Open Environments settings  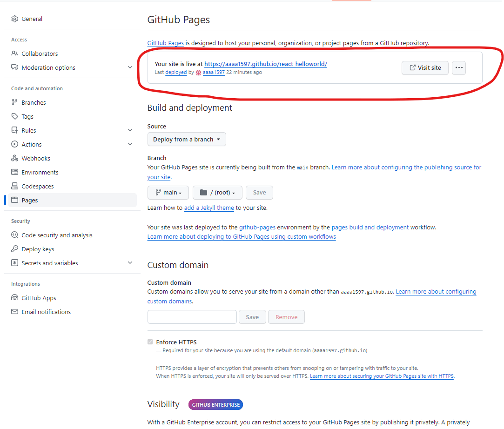[x=40, y=172]
